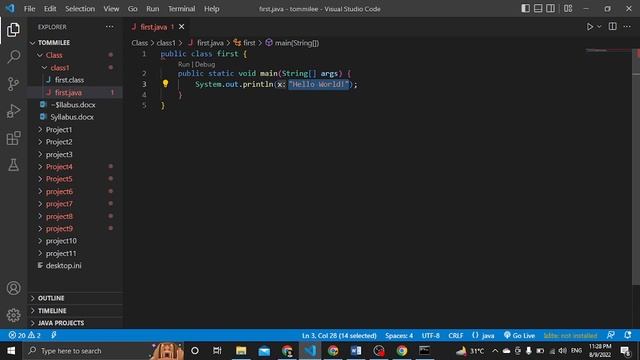Open the Extensions view
The image size is (640, 360).
[13, 138]
